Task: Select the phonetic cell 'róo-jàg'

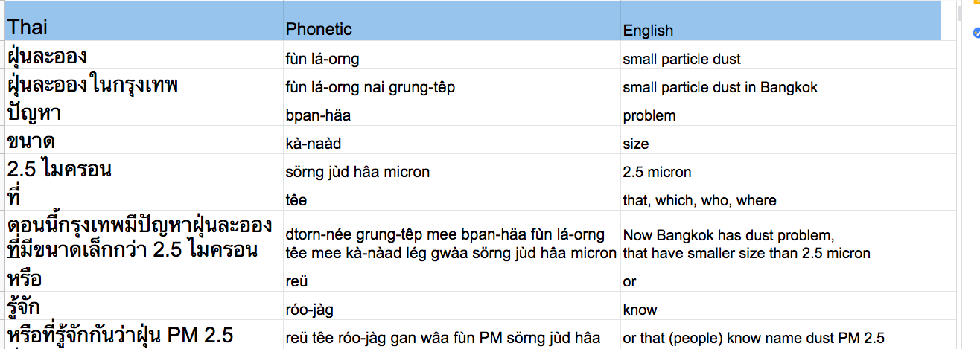Action: 451,309
